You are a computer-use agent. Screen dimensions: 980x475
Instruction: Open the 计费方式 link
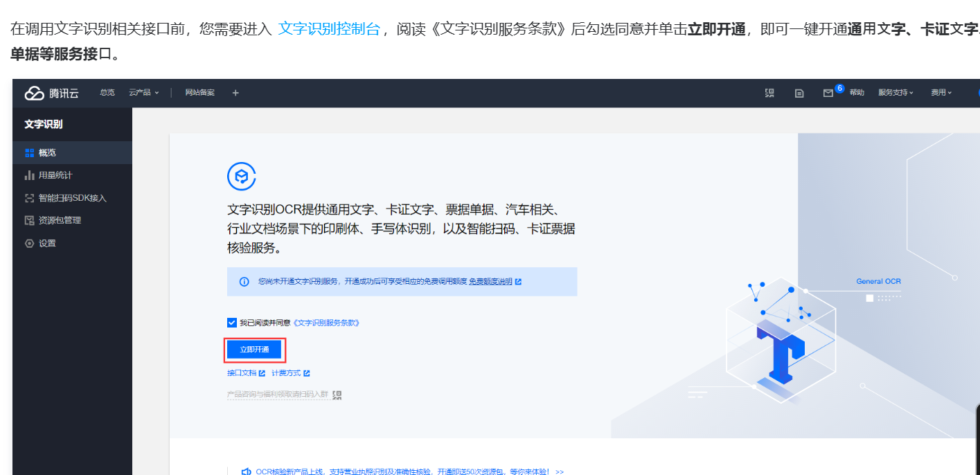[286, 373]
